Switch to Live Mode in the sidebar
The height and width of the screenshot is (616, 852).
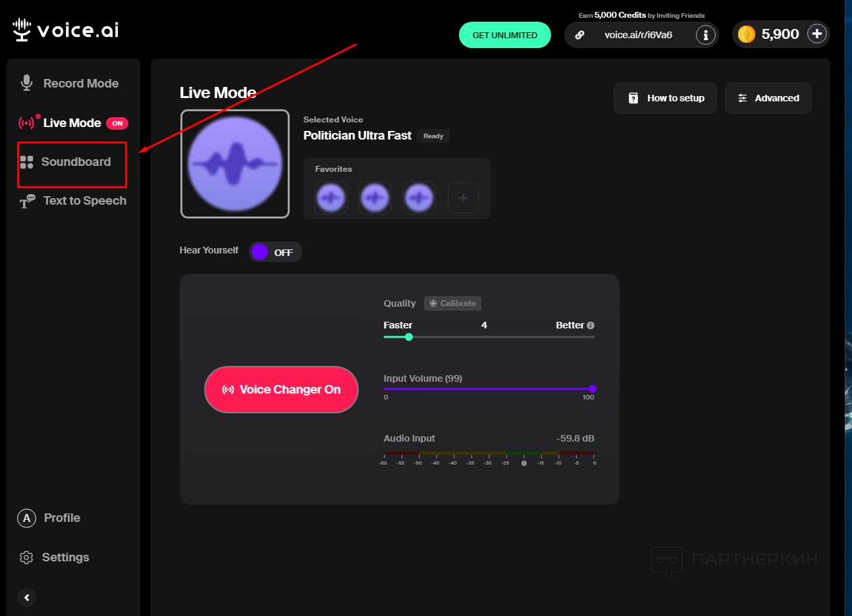click(x=73, y=123)
